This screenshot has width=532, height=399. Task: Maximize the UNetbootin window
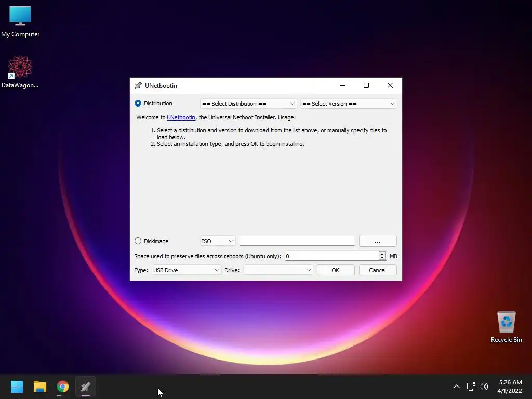point(366,86)
